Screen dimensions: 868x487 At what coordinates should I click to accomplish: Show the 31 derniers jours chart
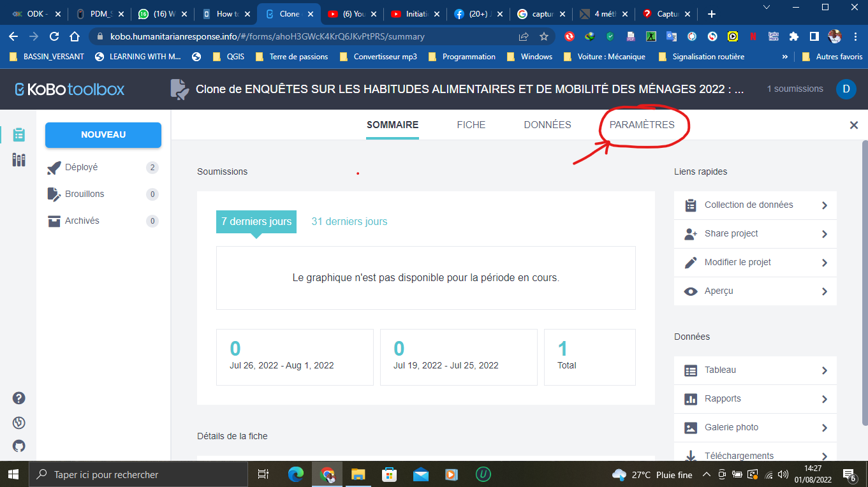click(x=349, y=221)
